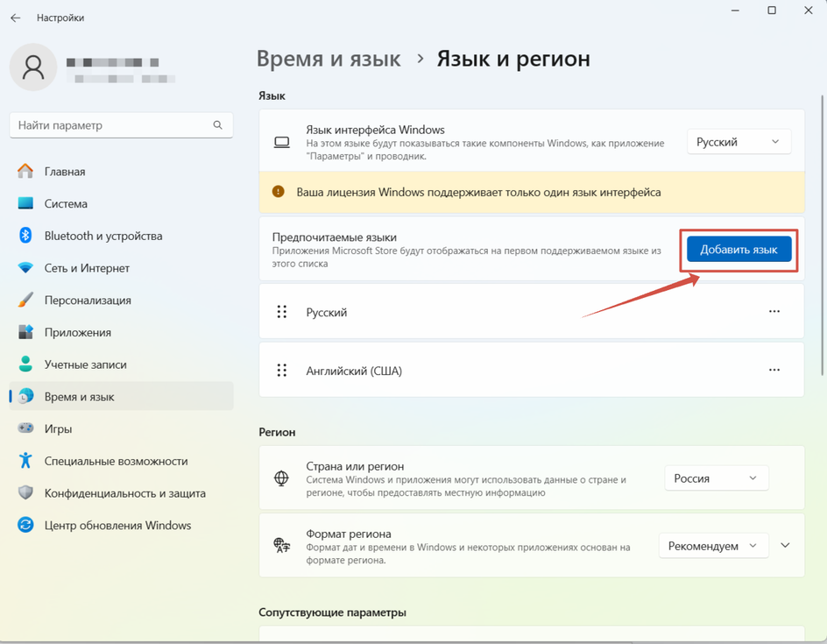Click the Сопутствующие параметры heading
The image size is (827, 644).
[332, 612]
